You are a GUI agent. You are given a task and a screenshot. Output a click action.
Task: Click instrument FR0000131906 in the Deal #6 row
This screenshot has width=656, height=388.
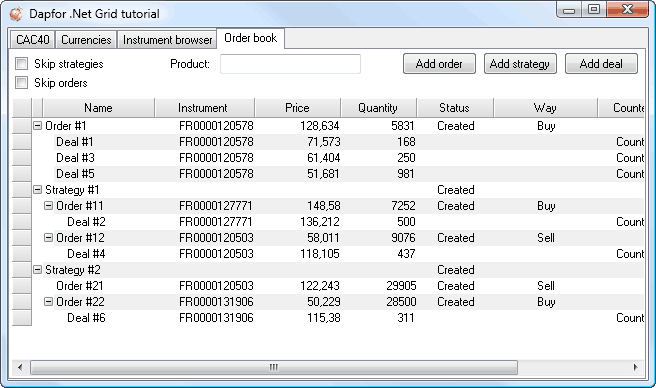[216, 318]
